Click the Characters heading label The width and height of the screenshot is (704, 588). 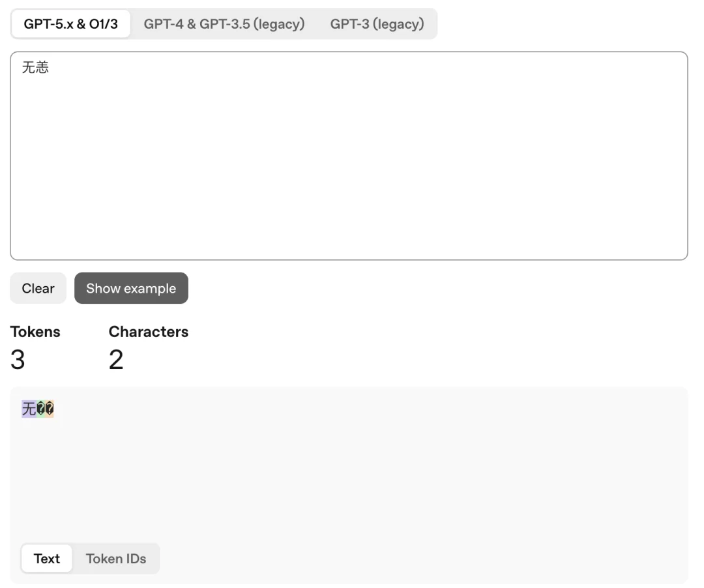click(149, 332)
